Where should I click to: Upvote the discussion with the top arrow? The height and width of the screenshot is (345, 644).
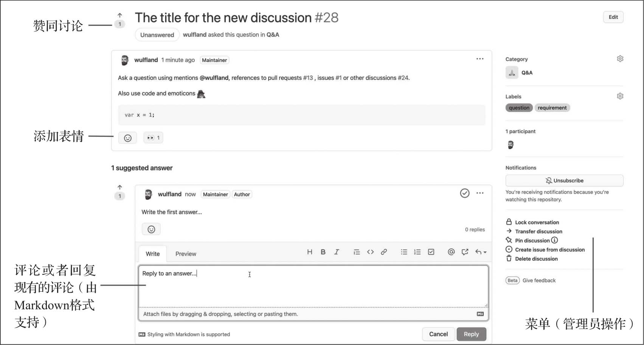[x=120, y=16]
